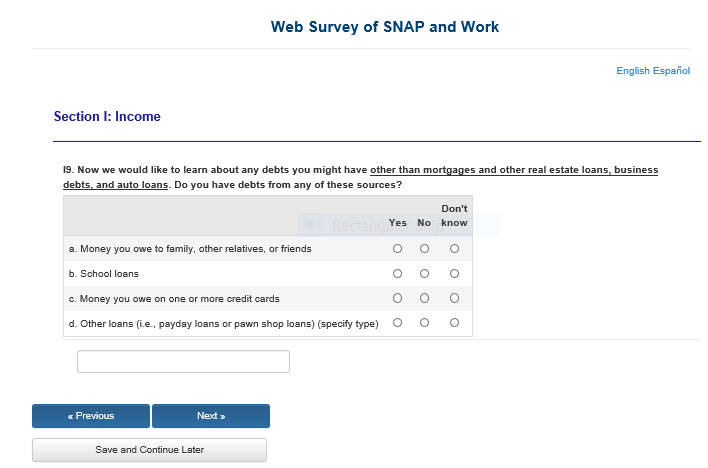Select Yes for money owed to family
The width and height of the screenshot is (708, 468).
(x=397, y=248)
